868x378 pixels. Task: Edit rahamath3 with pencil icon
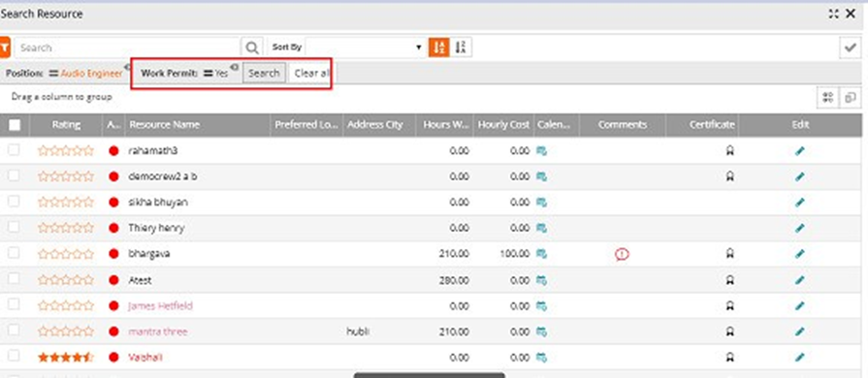tap(799, 150)
